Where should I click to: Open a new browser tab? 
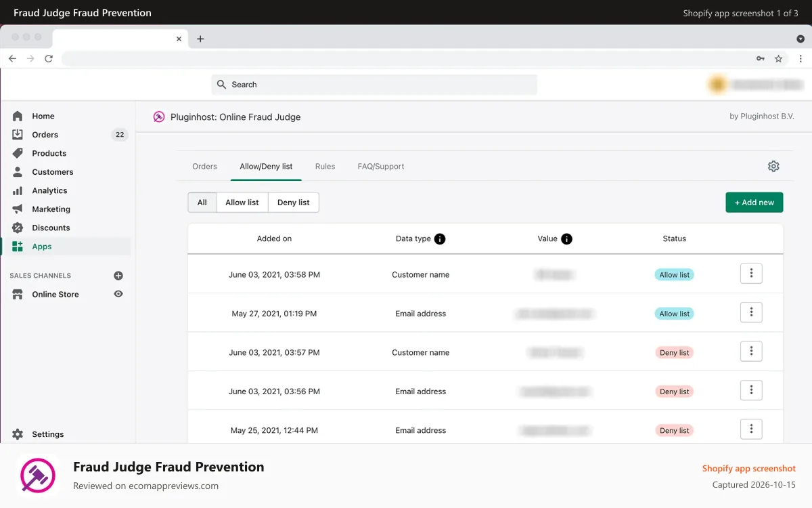200,39
